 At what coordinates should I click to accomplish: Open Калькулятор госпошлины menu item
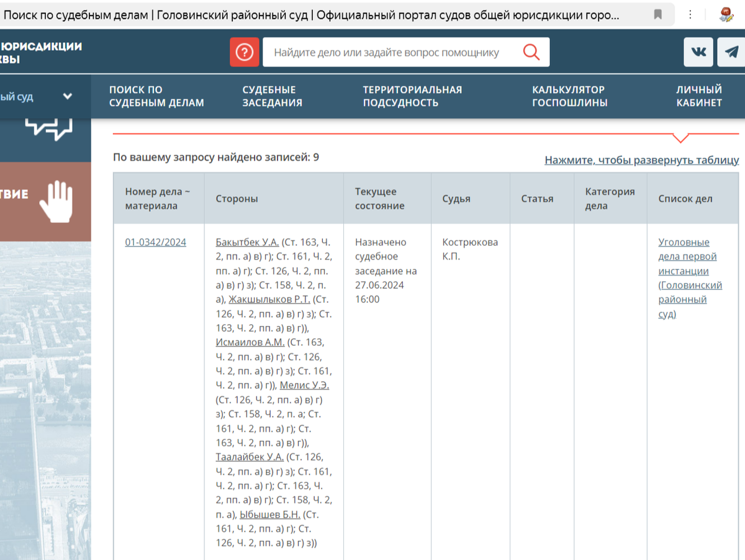(569, 96)
